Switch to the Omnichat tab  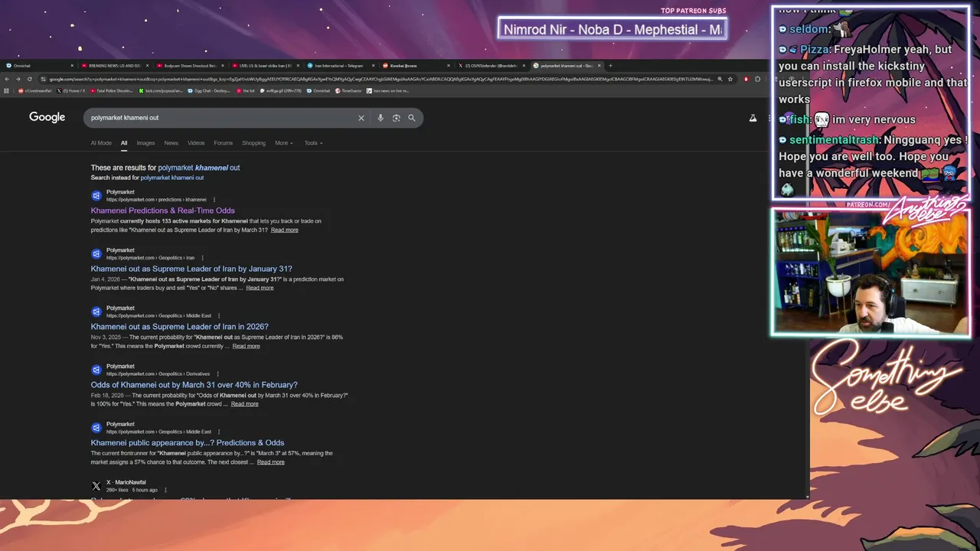pyautogui.click(x=37, y=66)
